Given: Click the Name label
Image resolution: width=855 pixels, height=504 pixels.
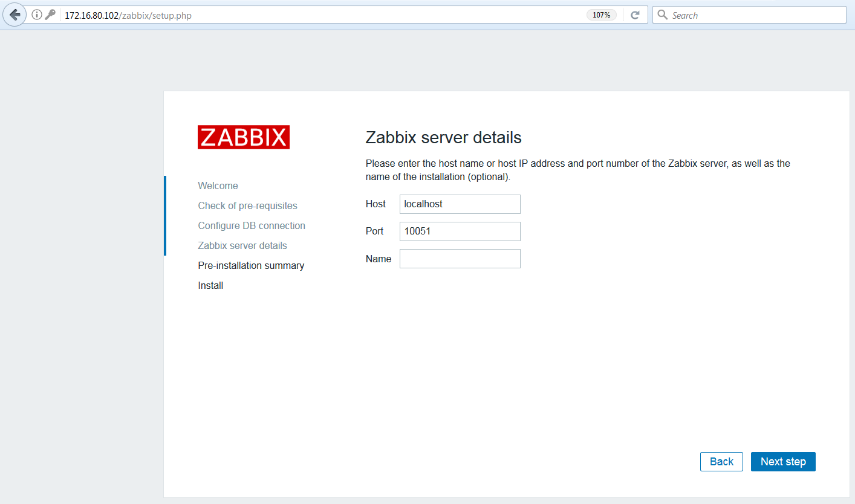Looking at the screenshot, I should pos(379,259).
